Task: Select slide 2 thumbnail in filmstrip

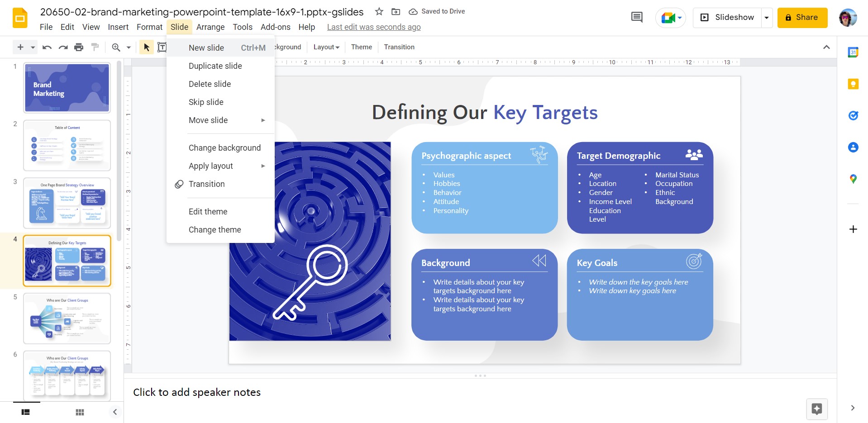Action: point(67,146)
